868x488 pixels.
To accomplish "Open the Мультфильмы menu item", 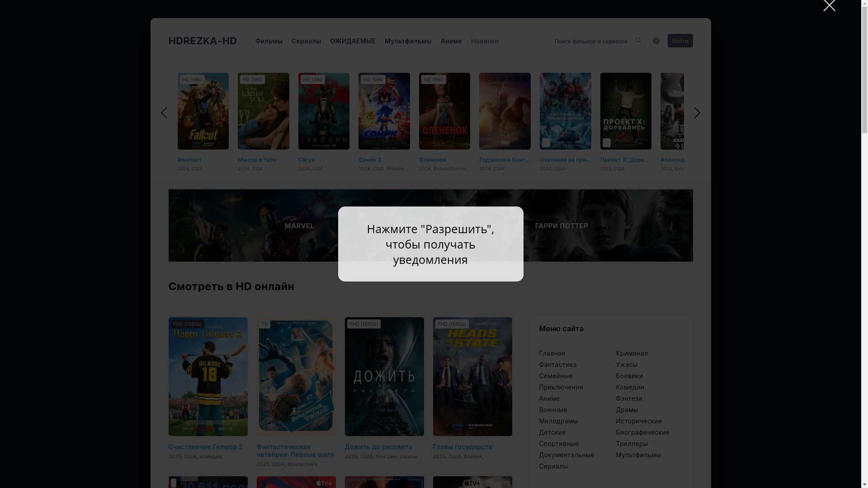I will coord(408,41).
